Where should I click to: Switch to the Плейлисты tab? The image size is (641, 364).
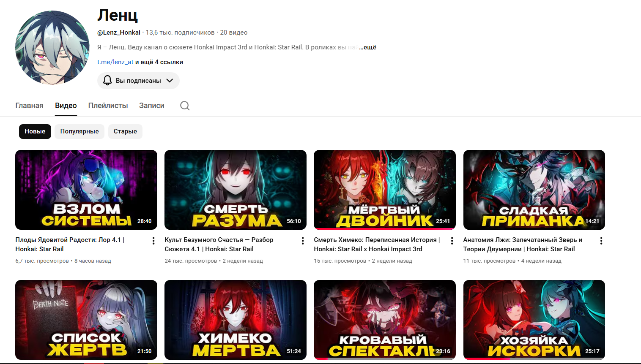tap(108, 106)
